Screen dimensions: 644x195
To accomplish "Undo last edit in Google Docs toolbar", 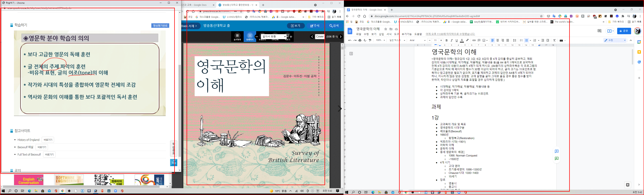I will point(350,40).
